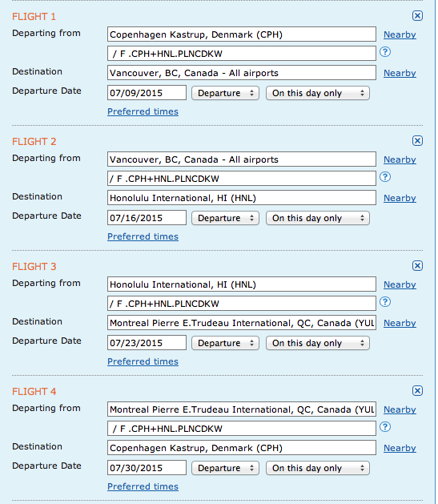Open help icon beside Flight 2 routing codes
This screenshot has height=504, width=438.
coord(385,177)
